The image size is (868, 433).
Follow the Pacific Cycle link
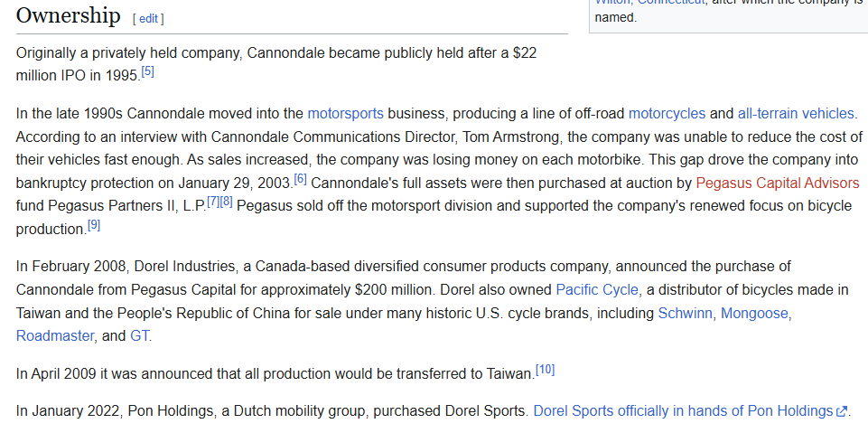point(597,289)
